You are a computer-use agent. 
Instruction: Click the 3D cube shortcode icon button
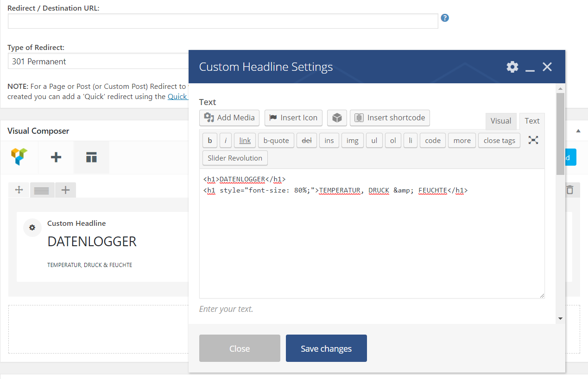(x=337, y=118)
